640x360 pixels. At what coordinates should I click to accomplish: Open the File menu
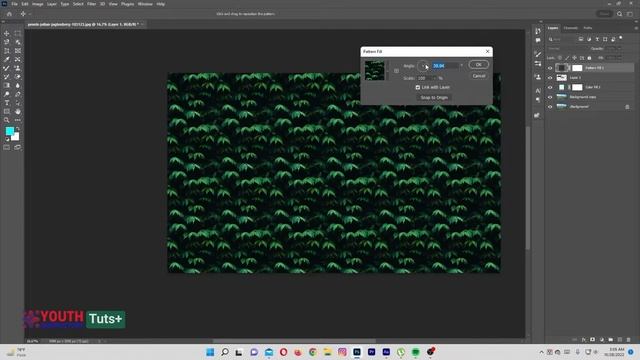(14, 4)
